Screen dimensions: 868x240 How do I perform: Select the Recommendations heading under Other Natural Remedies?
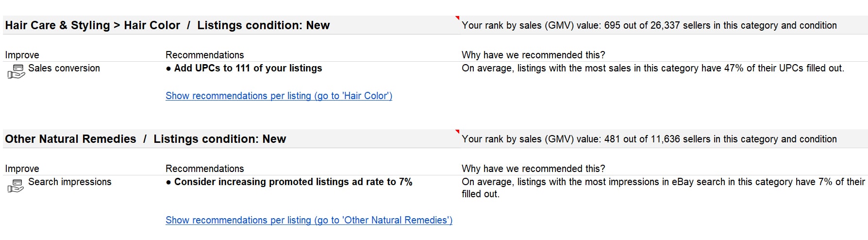pyautogui.click(x=204, y=169)
